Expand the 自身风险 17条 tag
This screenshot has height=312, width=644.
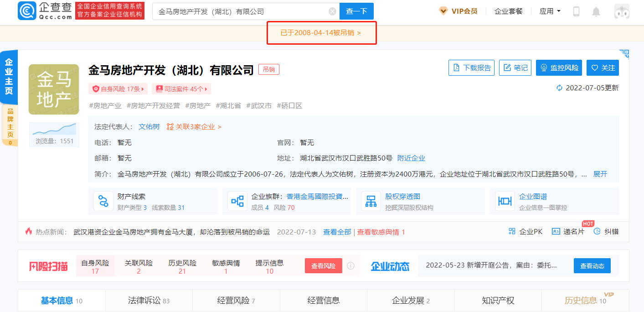coord(118,89)
